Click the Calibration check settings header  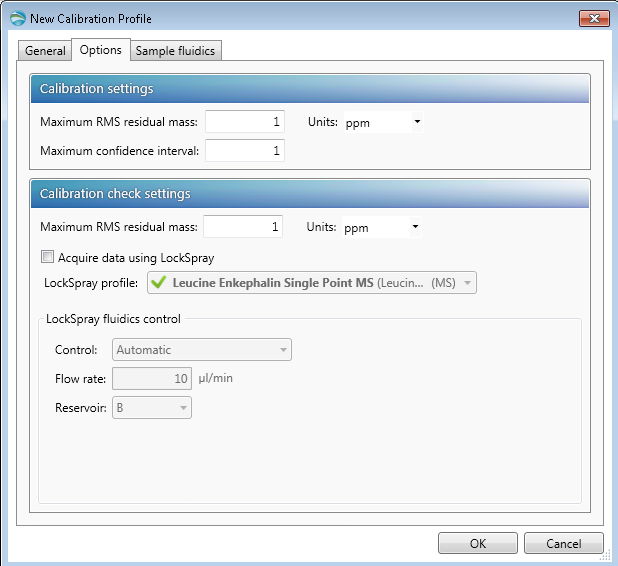coord(310,194)
